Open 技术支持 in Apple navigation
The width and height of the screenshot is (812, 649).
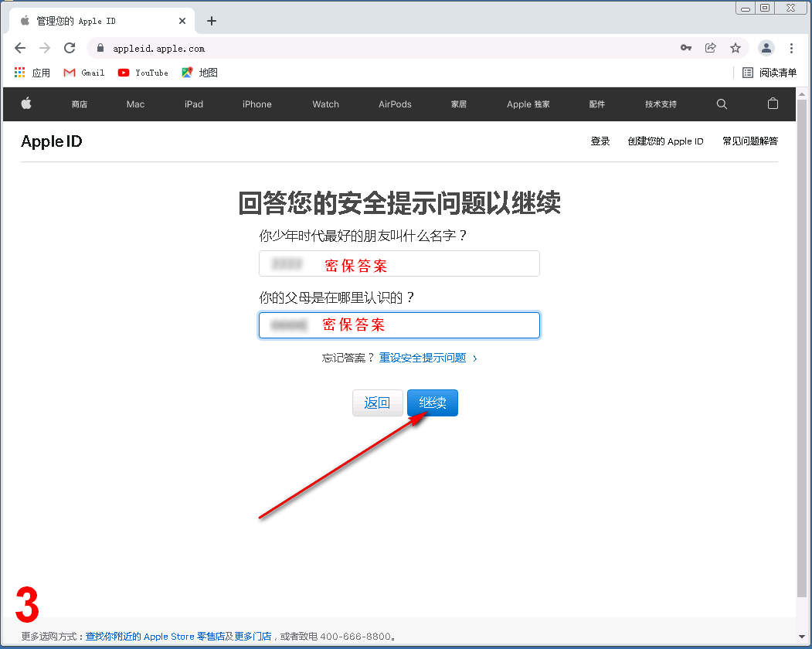coord(661,104)
